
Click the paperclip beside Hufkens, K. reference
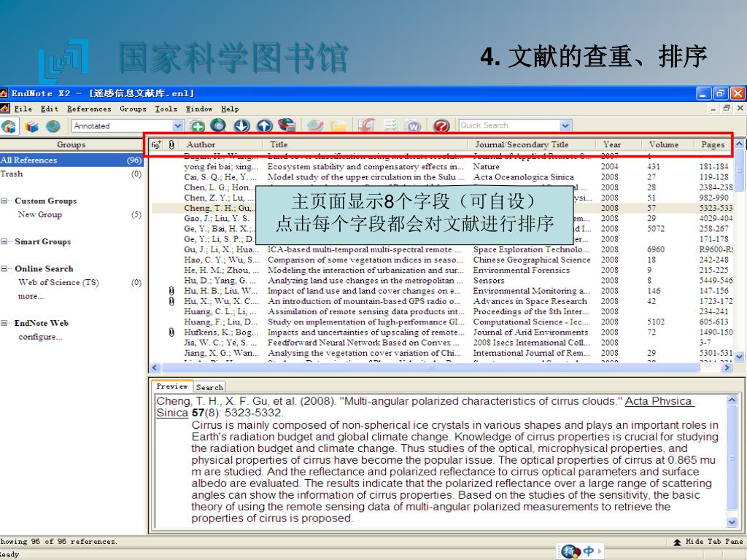coord(171,332)
